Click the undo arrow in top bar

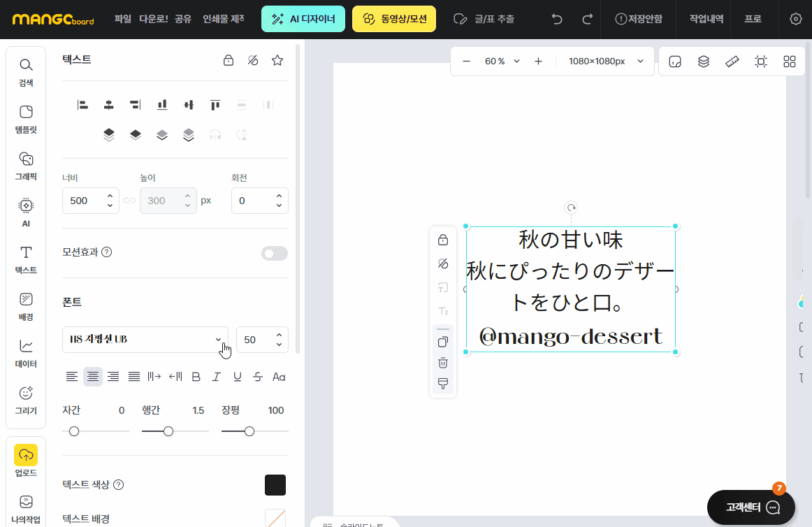tap(557, 19)
